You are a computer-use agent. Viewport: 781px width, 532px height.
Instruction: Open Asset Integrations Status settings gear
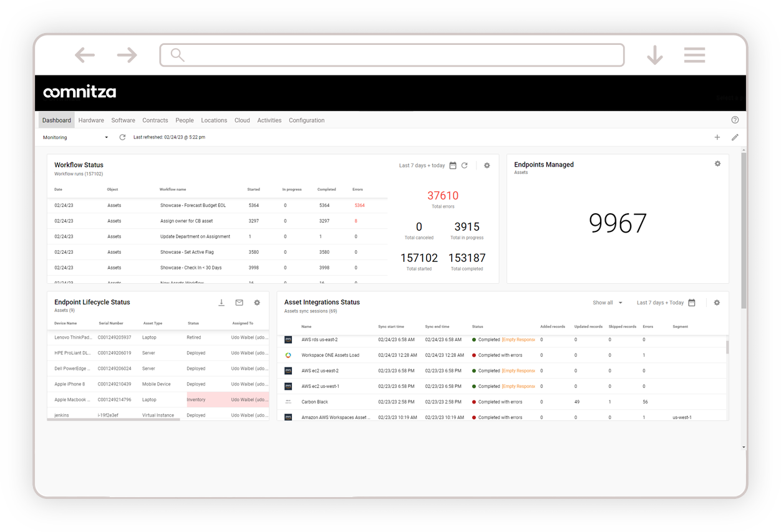717,302
